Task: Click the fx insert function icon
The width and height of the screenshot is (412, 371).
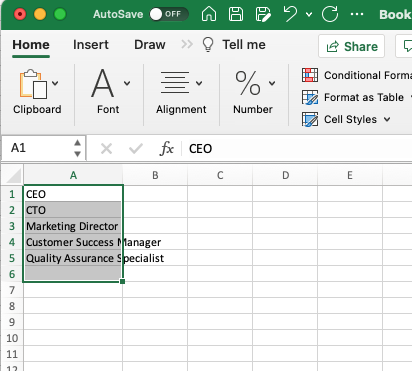Action: pyautogui.click(x=167, y=148)
